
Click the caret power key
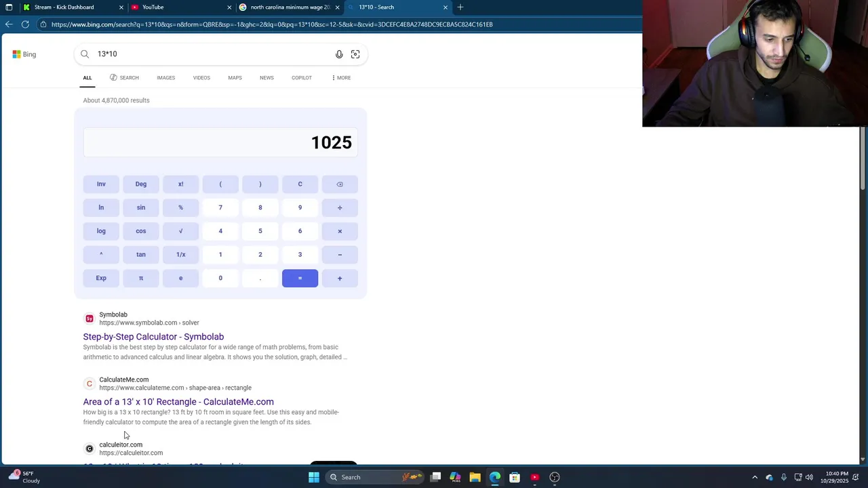pos(101,255)
